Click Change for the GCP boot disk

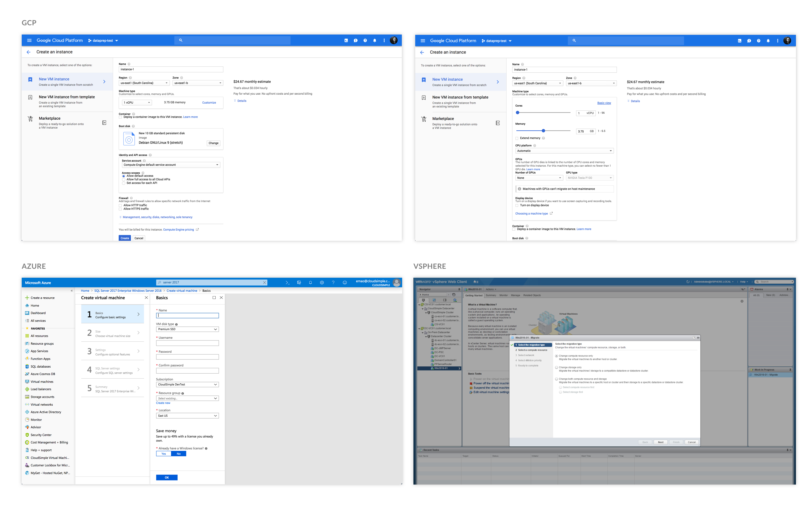point(213,143)
